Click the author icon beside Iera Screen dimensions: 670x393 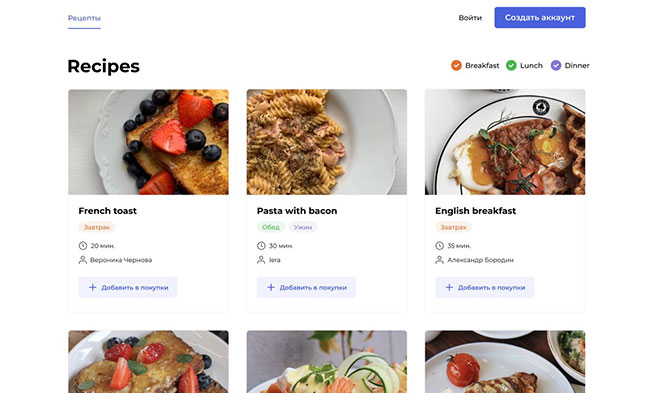[x=261, y=260]
